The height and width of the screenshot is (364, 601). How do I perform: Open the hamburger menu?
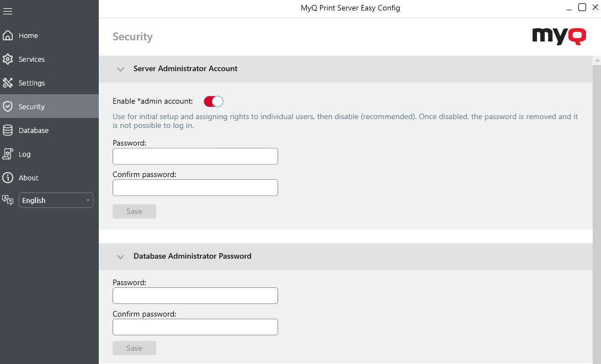point(8,11)
